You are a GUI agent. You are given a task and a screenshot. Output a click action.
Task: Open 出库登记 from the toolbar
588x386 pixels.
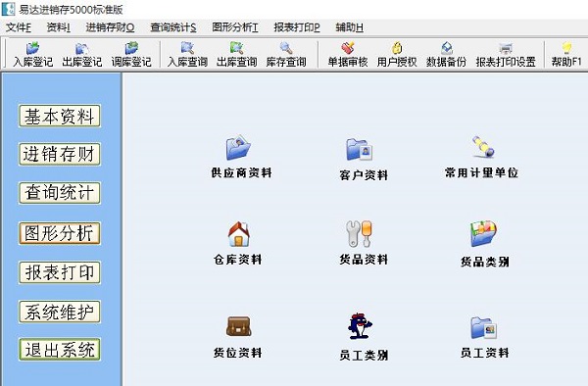click(81, 55)
